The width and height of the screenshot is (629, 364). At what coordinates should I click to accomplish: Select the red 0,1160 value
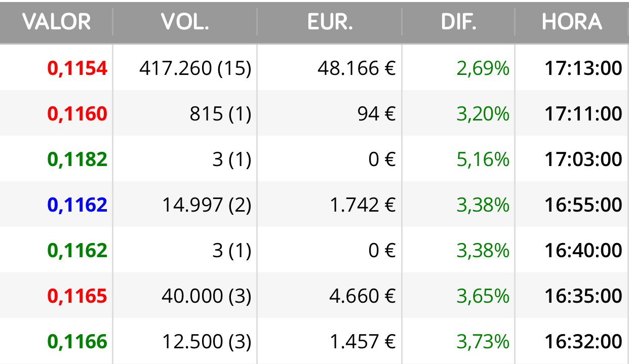(77, 113)
